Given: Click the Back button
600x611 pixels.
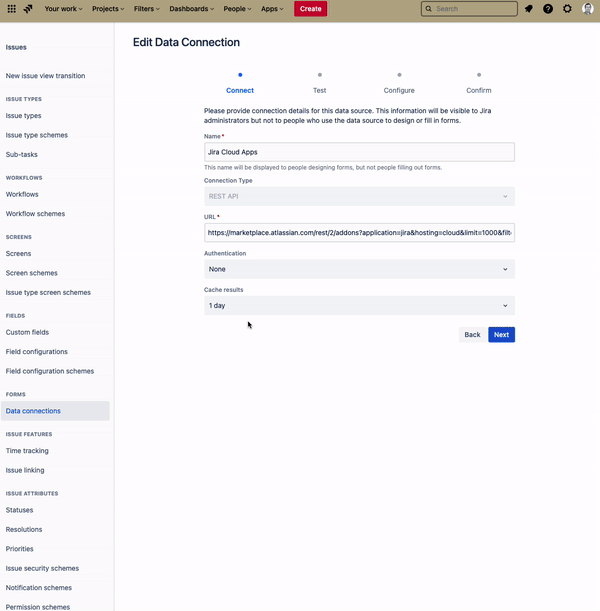Looking at the screenshot, I should tap(472, 335).
